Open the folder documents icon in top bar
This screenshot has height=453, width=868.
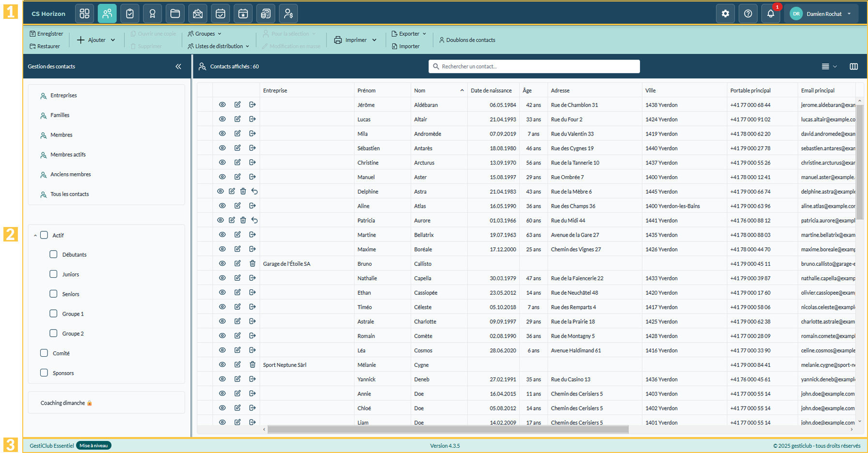(175, 14)
